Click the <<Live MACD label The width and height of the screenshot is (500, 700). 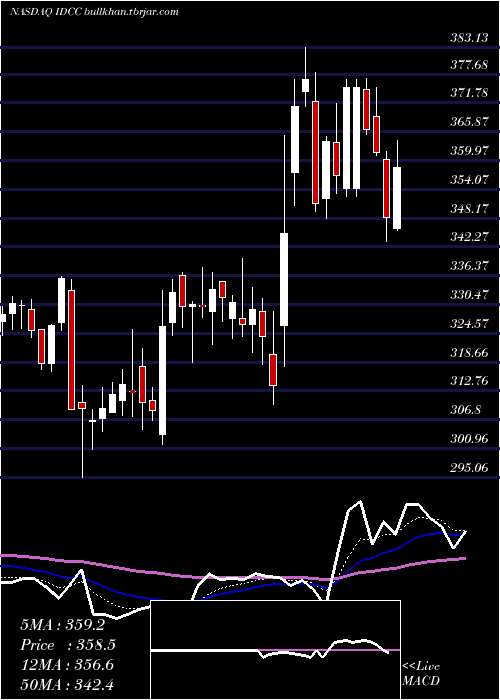click(x=421, y=673)
